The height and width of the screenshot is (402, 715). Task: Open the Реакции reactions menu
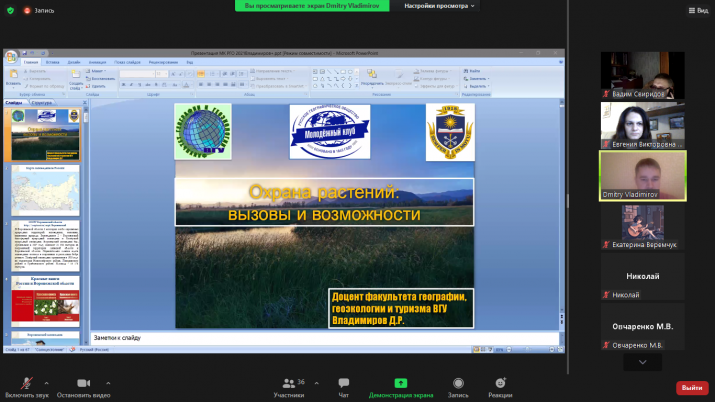pos(500,388)
